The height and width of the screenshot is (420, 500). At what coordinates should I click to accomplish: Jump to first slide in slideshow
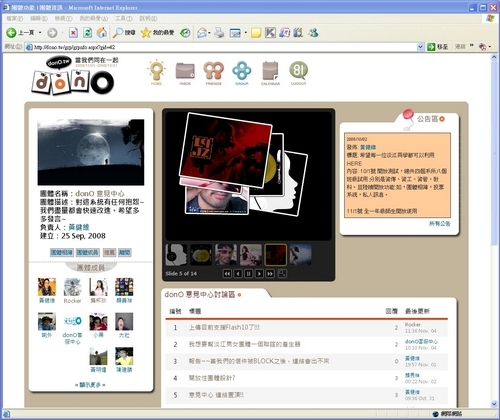227,274
